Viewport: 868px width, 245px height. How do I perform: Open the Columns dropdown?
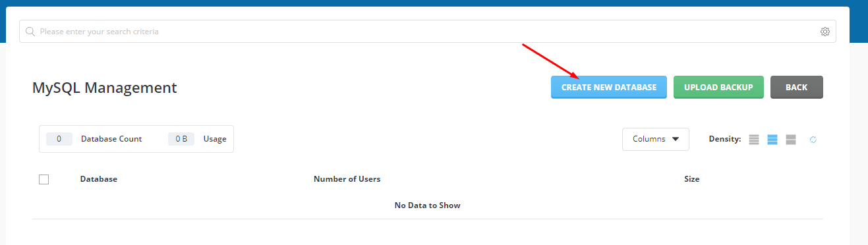(x=656, y=139)
